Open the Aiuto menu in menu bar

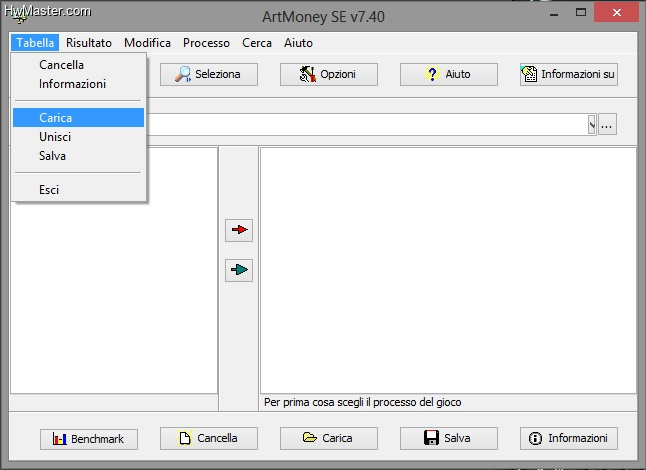tap(298, 43)
